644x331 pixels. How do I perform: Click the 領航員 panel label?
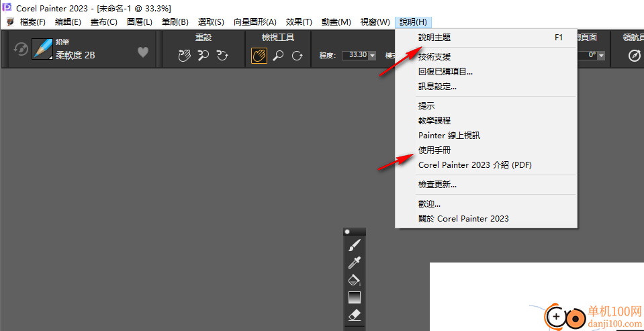pyautogui.click(x=633, y=38)
